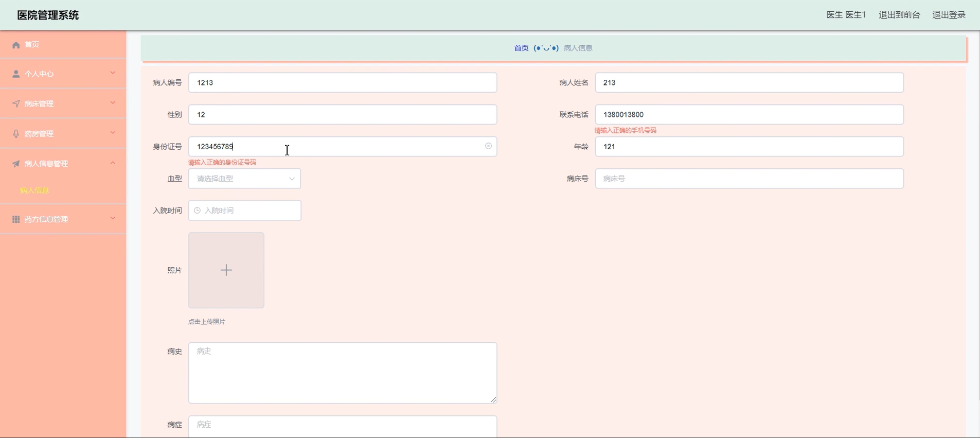Click the person icon beside 个人中心
The height and width of the screenshot is (438, 980).
click(x=16, y=74)
